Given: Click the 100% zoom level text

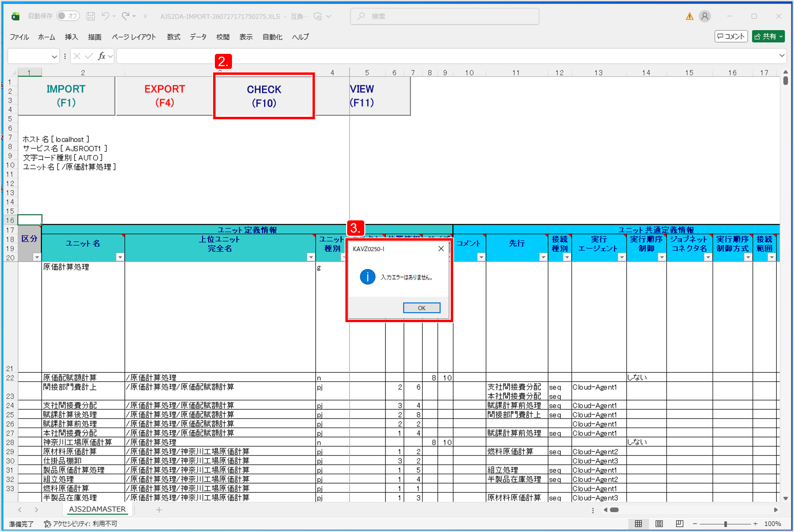Looking at the screenshot, I should (x=773, y=524).
